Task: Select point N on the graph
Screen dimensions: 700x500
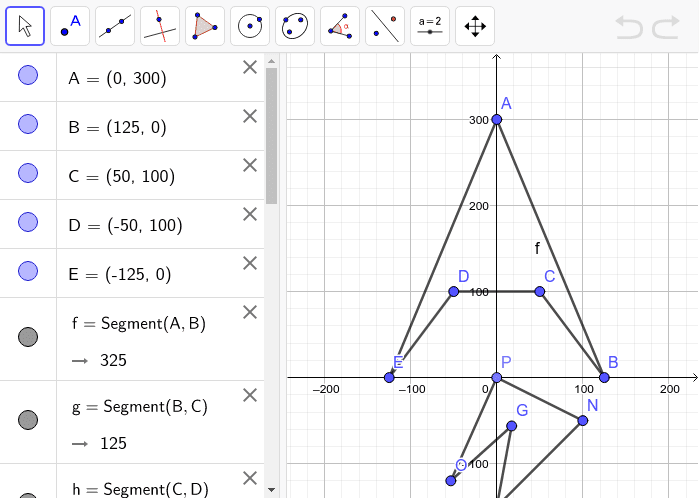Action: tap(583, 421)
